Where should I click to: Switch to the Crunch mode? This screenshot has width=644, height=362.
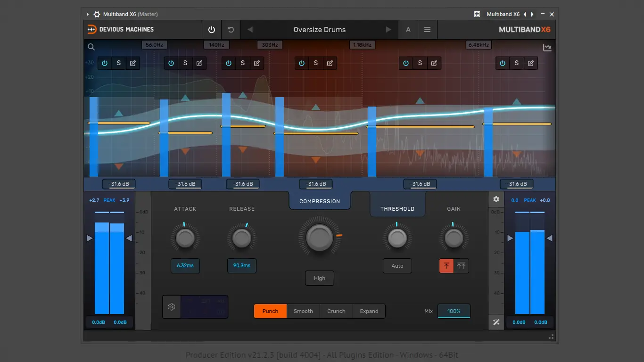(336, 311)
